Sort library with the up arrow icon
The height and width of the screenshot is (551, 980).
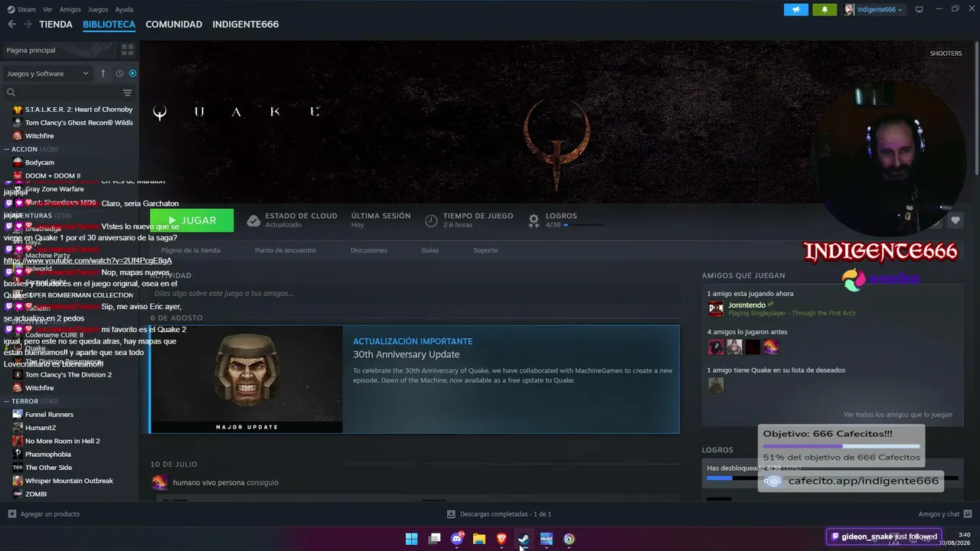click(x=103, y=73)
